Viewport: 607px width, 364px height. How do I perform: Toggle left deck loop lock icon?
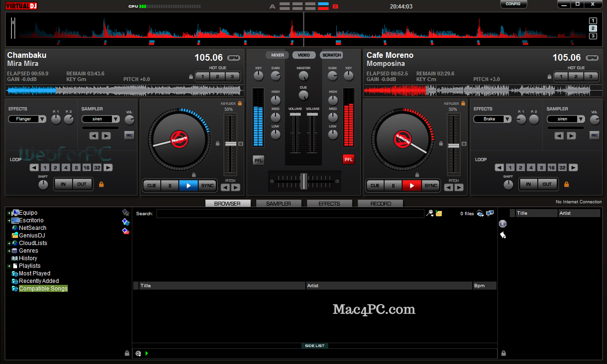(101, 184)
